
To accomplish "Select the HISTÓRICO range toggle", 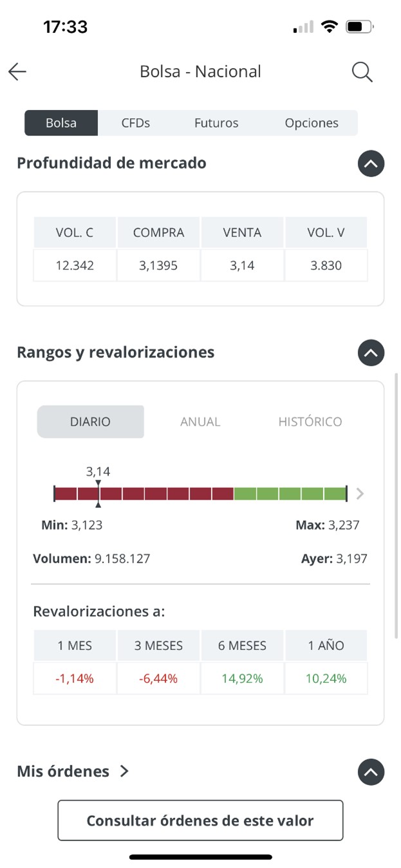I will click(x=310, y=422).
